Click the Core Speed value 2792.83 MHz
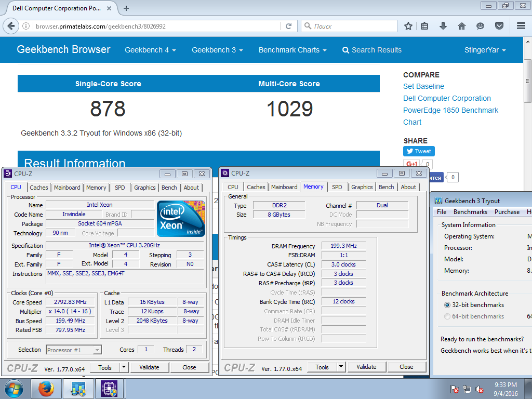532x399 pixels. [x=70, y=302]
